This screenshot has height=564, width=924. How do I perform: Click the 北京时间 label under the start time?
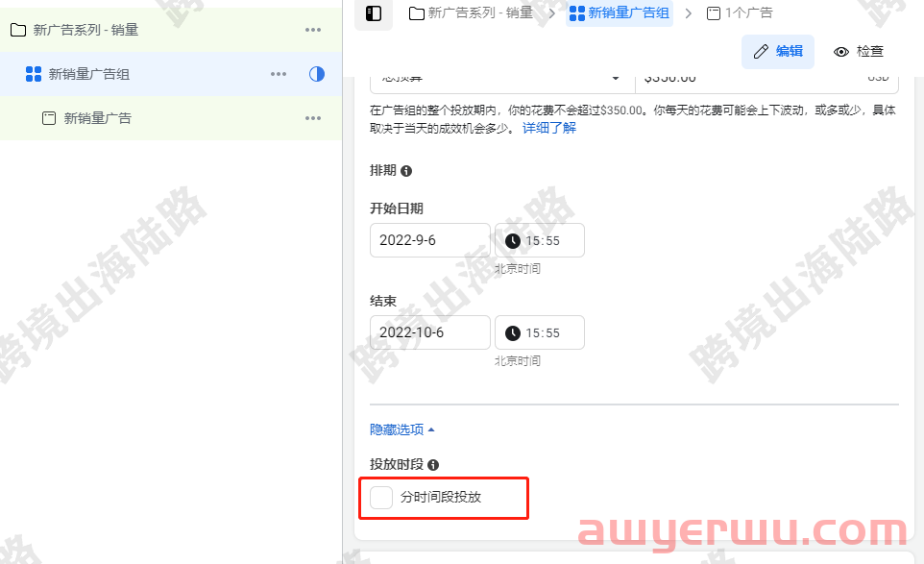coord(518,269)
